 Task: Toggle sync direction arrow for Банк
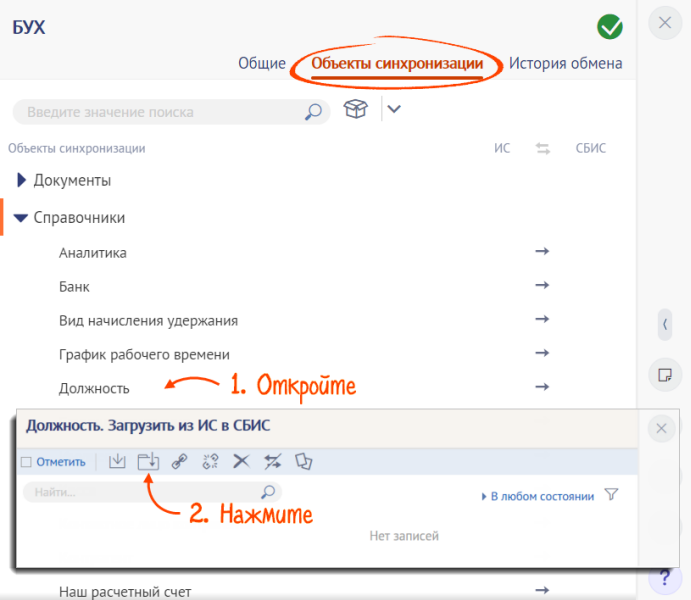[x=542, y=286]
